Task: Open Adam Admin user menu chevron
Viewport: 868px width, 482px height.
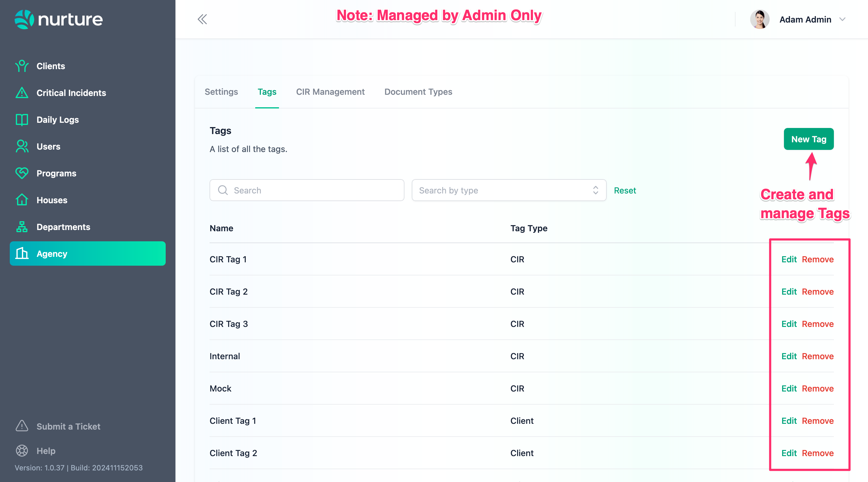Action: tap(842, 19)
